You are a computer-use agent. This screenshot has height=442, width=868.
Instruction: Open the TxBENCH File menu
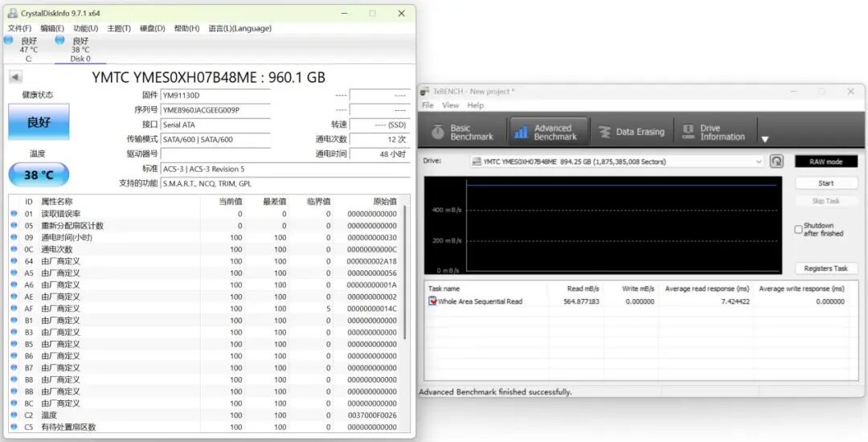coord(428,105)
